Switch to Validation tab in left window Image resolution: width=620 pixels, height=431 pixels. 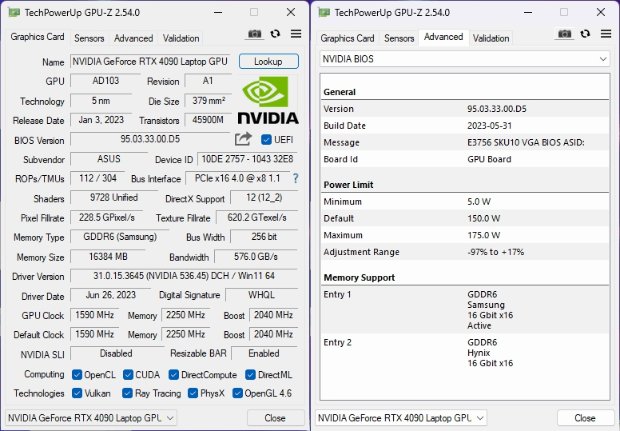(181, 38)
